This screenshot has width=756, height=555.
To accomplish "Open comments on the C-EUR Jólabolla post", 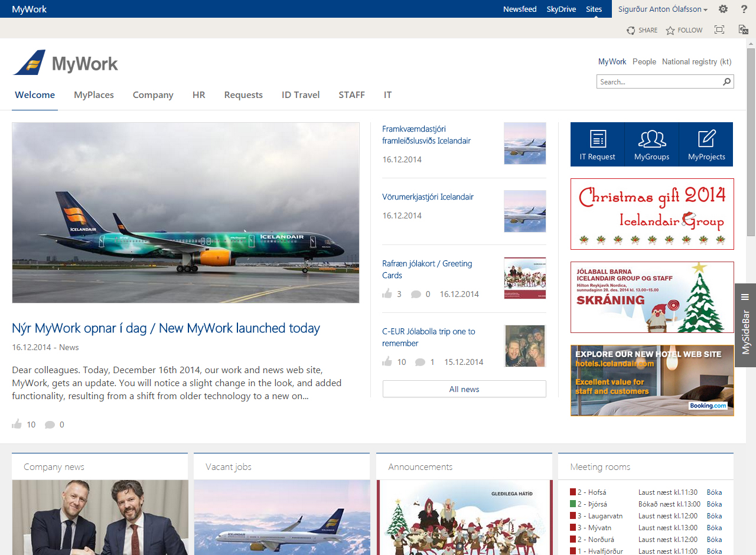I will click(420, 362).
